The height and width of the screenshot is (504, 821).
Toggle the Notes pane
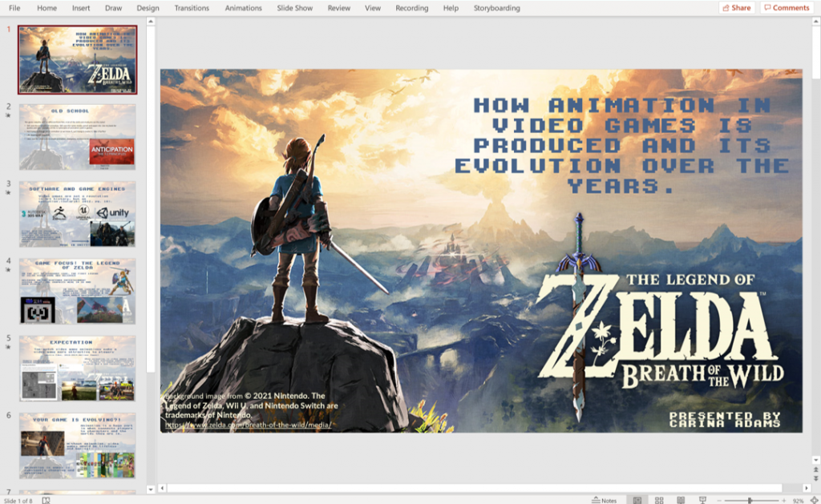coord(605,500)
